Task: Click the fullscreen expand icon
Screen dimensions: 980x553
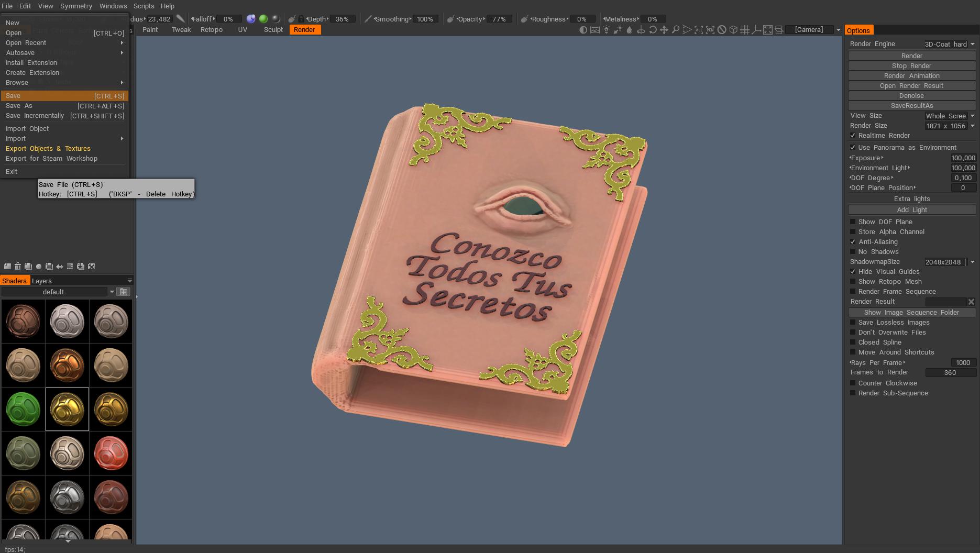Action: pos(767,30)
